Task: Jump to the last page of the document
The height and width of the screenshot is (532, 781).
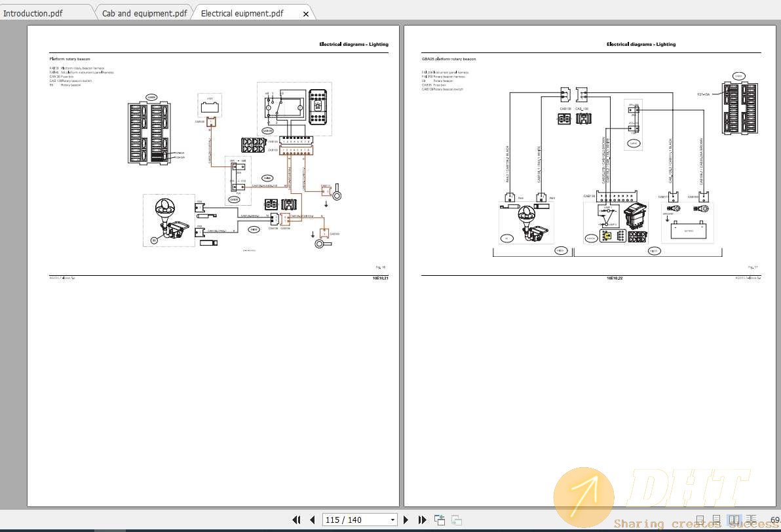Action: tap(423, 520)
